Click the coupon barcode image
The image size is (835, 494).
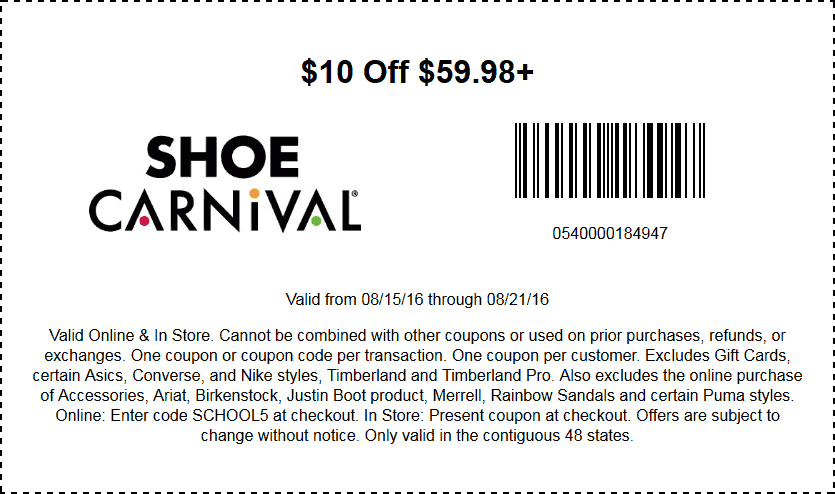click(610, 160)
